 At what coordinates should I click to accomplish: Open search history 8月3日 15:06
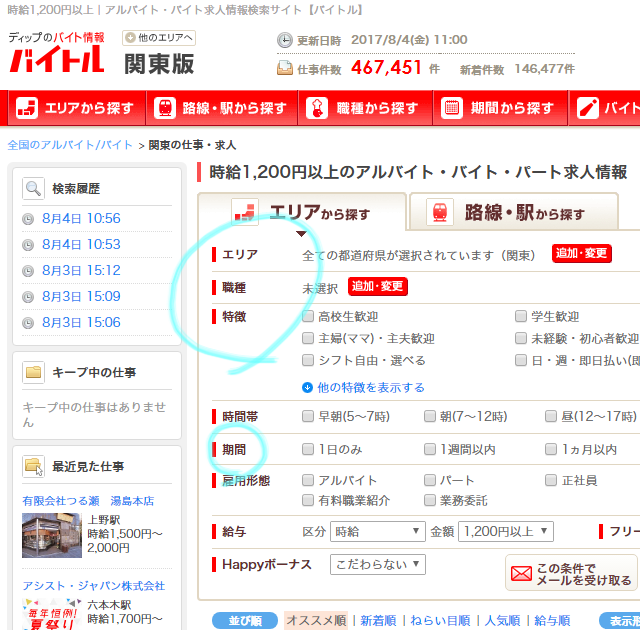pyautogui.click(x=81, y=323)
